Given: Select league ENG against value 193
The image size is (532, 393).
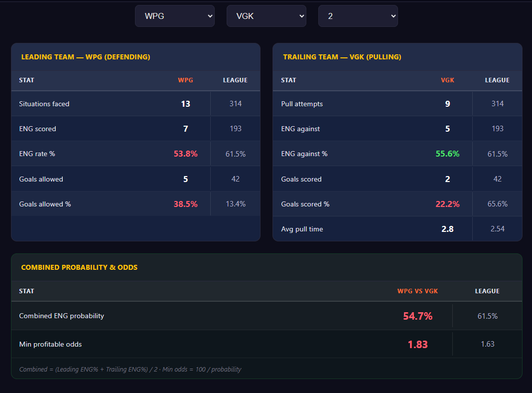Looking at the screenshot, I should (x=498, y=128).
